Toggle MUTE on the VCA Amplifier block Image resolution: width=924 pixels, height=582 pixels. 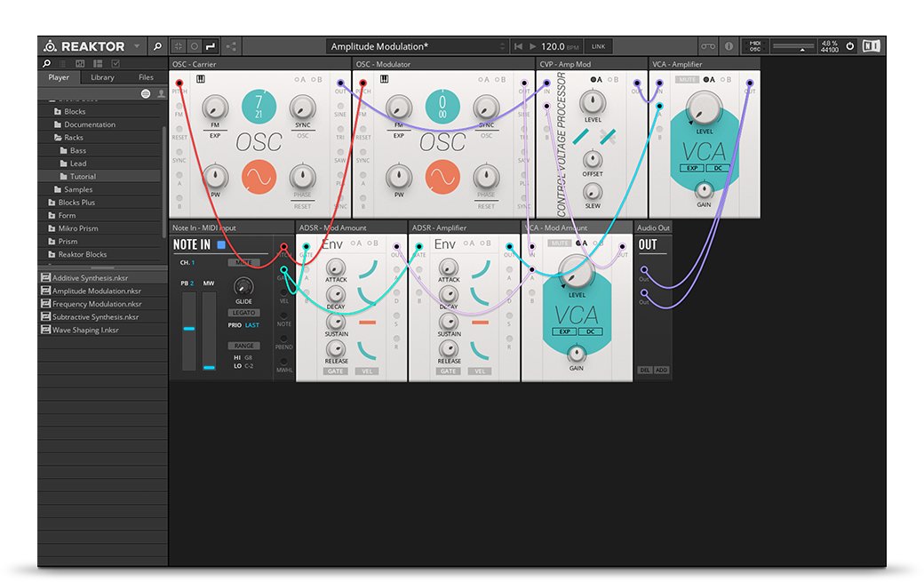point(687,80)
